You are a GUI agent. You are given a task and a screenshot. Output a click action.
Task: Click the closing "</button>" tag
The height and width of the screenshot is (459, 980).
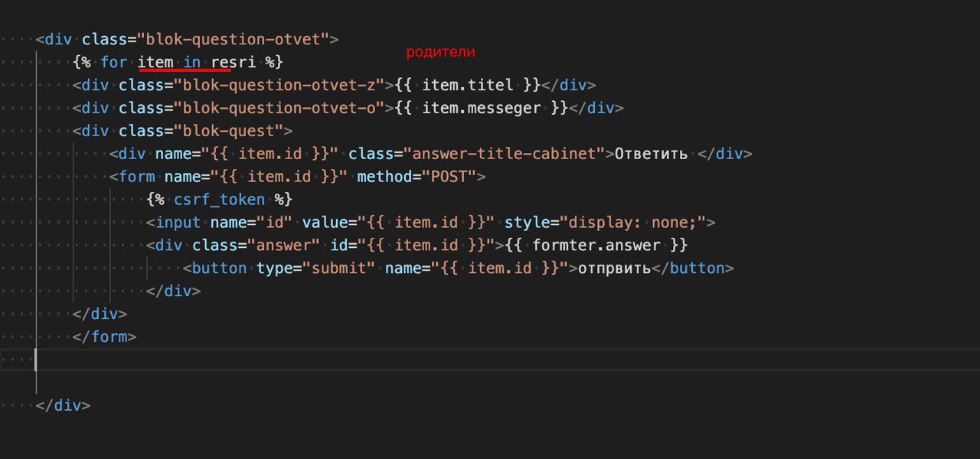[x=693, y=269]
